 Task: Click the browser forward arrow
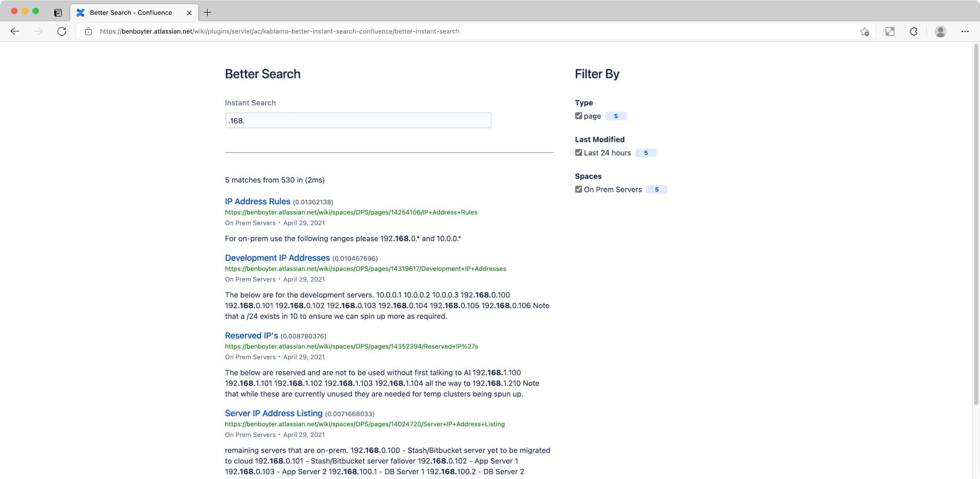coord(38,31)
